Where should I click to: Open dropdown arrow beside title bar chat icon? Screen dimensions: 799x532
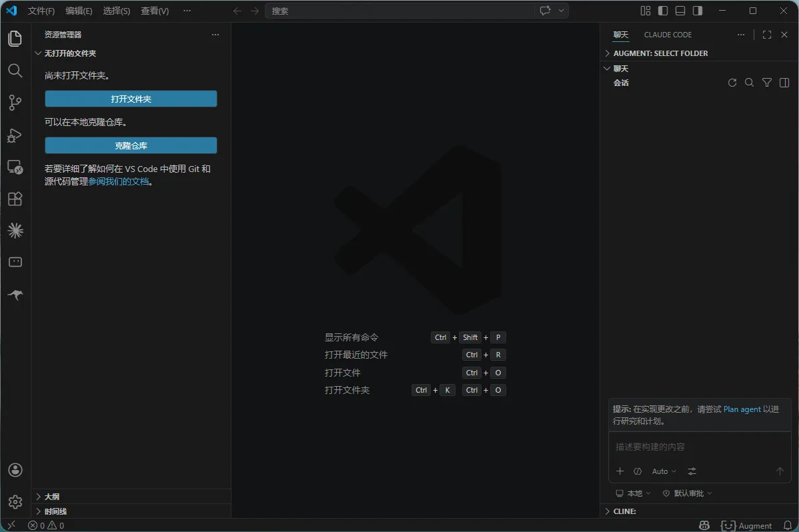tap(562, 11)
